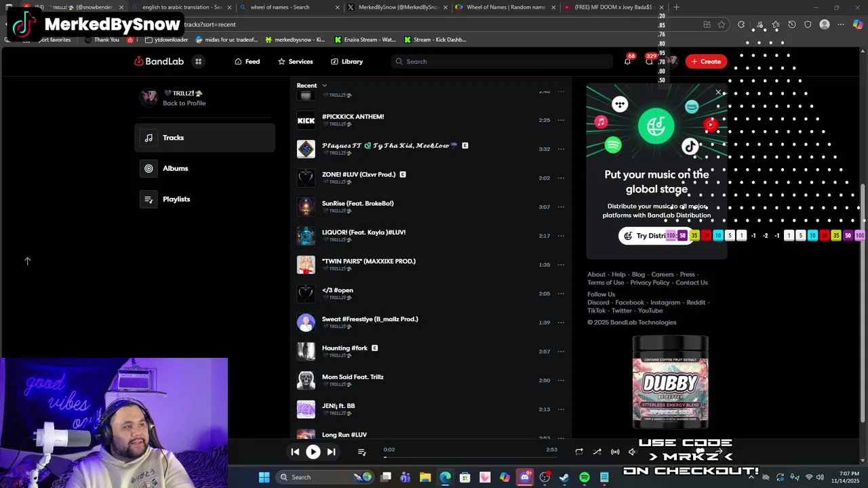Viewport: 868px width, 488px height.
Task: Open Discord from the taskbar
Action: pyautogui.click(x=525, y=477)
